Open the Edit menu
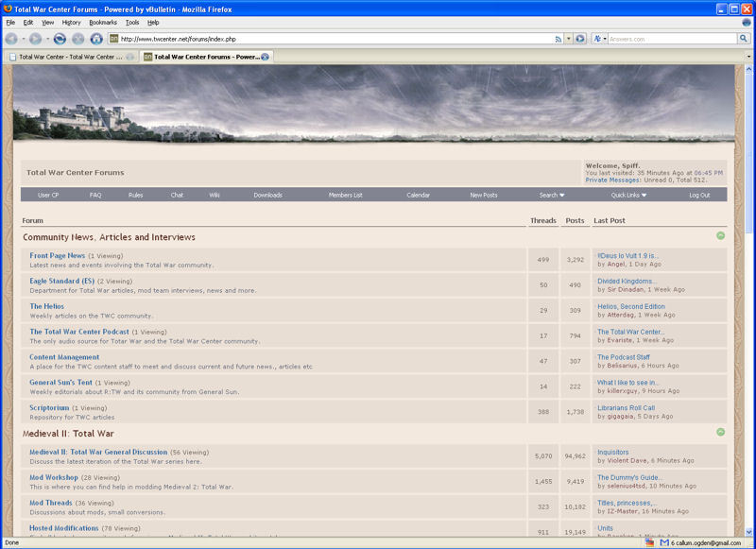This screenshot has width=756, height=549. [x=28, y=22]
